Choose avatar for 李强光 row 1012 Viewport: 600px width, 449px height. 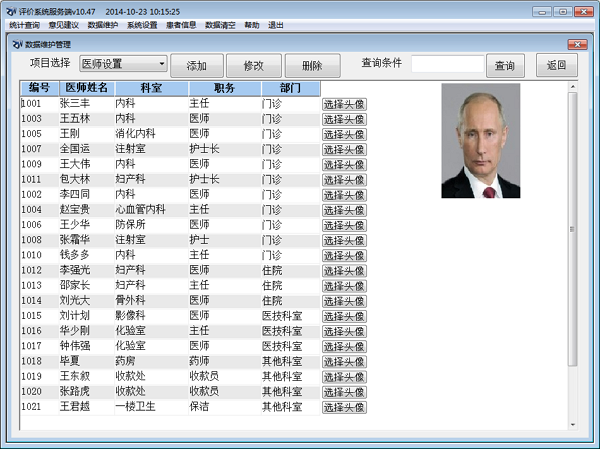344,271
